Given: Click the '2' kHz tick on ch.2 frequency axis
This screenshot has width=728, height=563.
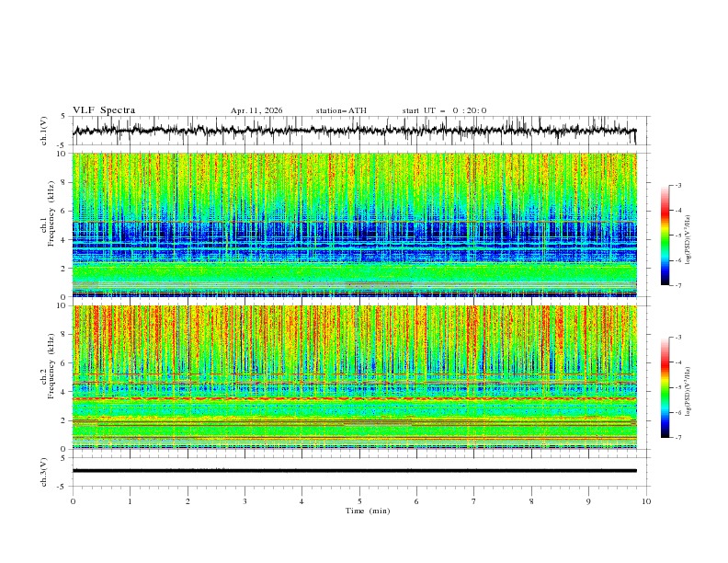Looking at the screenshot, I should [64, 420].
